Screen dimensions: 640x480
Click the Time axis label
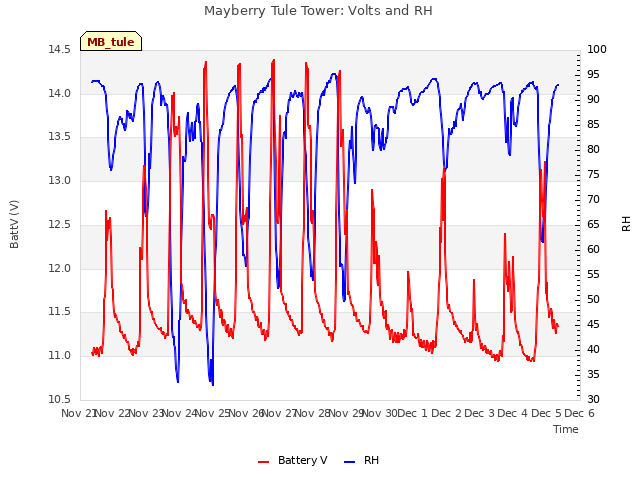pos(566,429)
